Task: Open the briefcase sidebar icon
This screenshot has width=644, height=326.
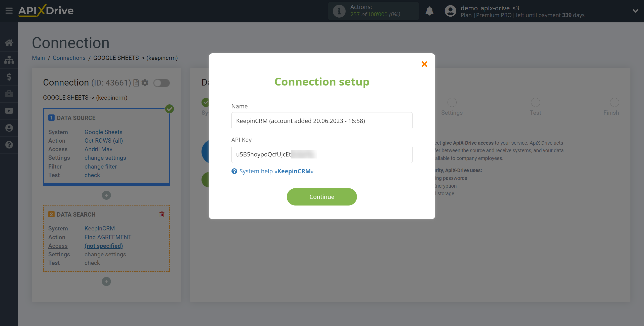Action: (9, 94)
